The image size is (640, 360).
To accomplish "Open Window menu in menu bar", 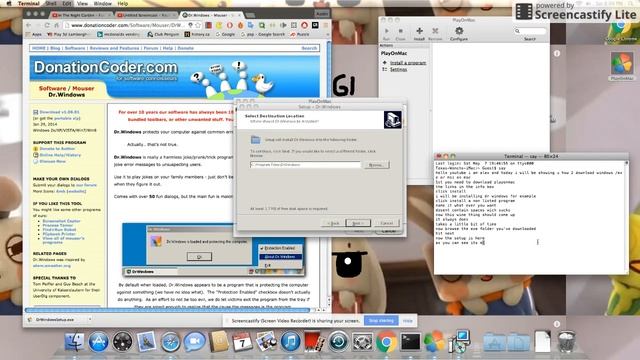I will 103,3.
